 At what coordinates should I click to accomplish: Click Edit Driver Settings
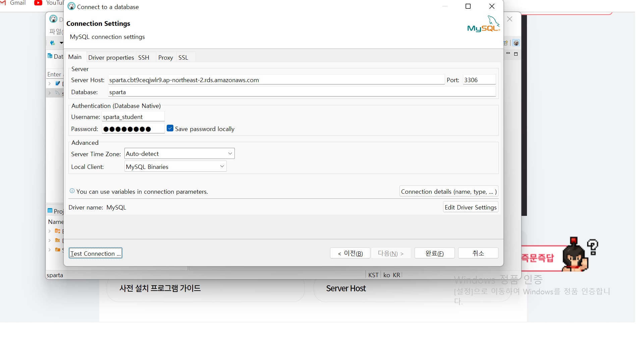[471, 207]
